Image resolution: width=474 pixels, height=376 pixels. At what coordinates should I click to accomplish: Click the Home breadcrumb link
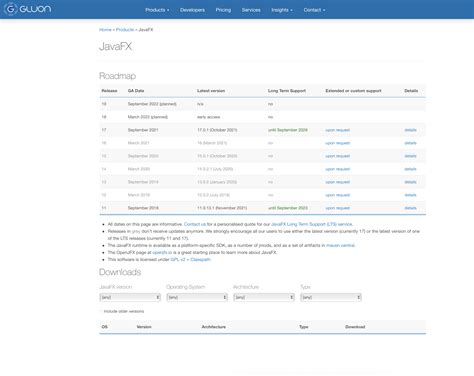click(x=105, y=30)
